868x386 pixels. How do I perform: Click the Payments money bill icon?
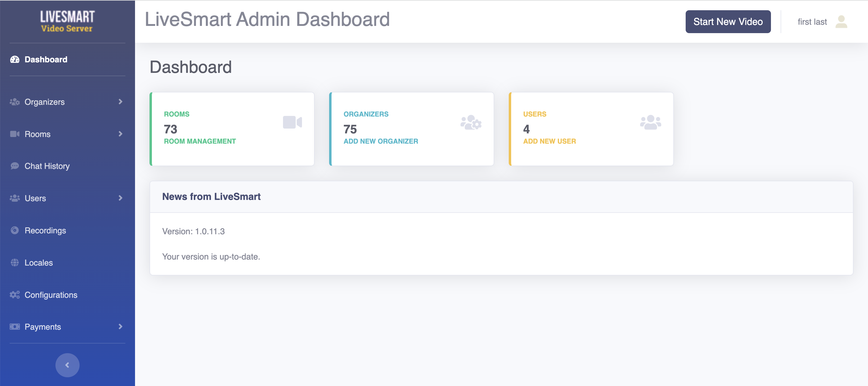coord(14,327)
